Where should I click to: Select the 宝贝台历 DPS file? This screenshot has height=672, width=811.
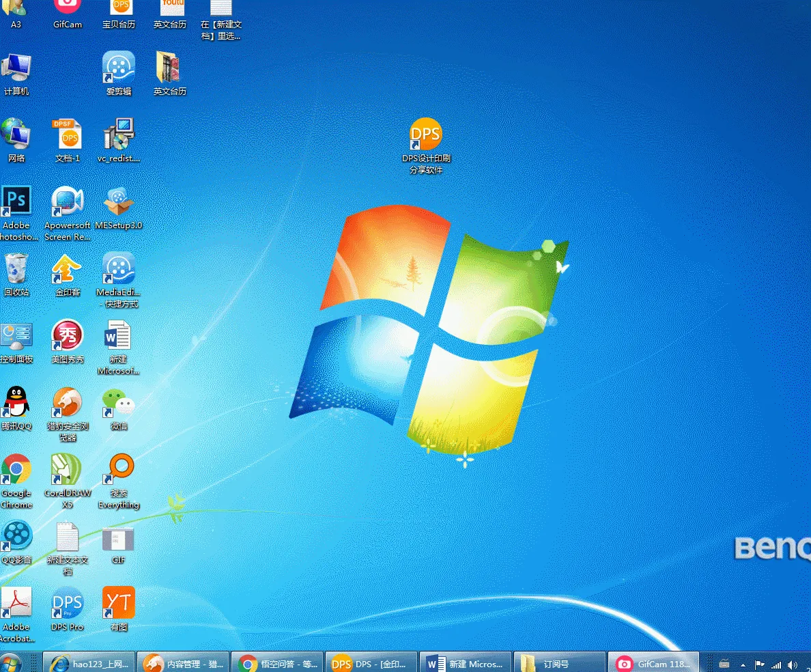(x=119, y=14)
